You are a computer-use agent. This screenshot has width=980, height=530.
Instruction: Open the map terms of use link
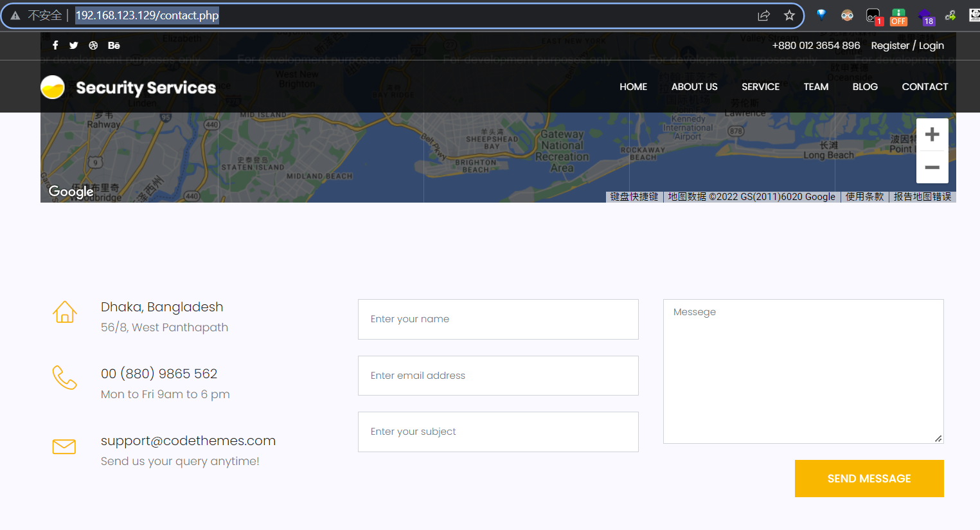(x=864, y=197)
